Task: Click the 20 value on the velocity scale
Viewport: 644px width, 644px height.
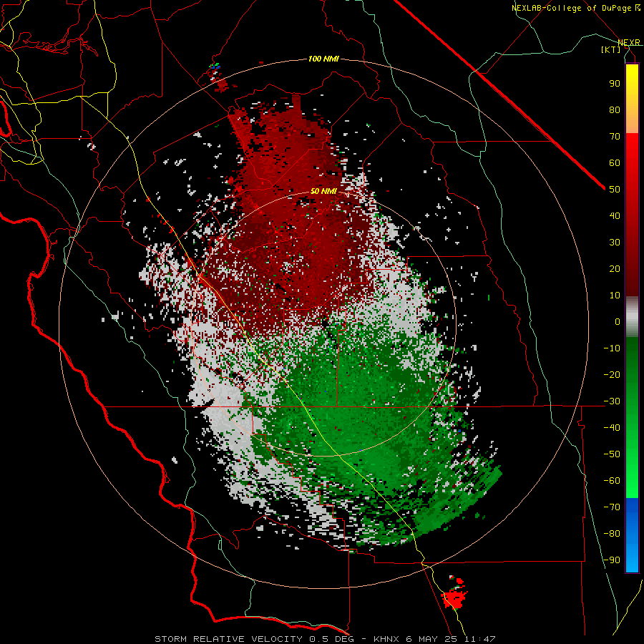Action: [x=615, y=268]
